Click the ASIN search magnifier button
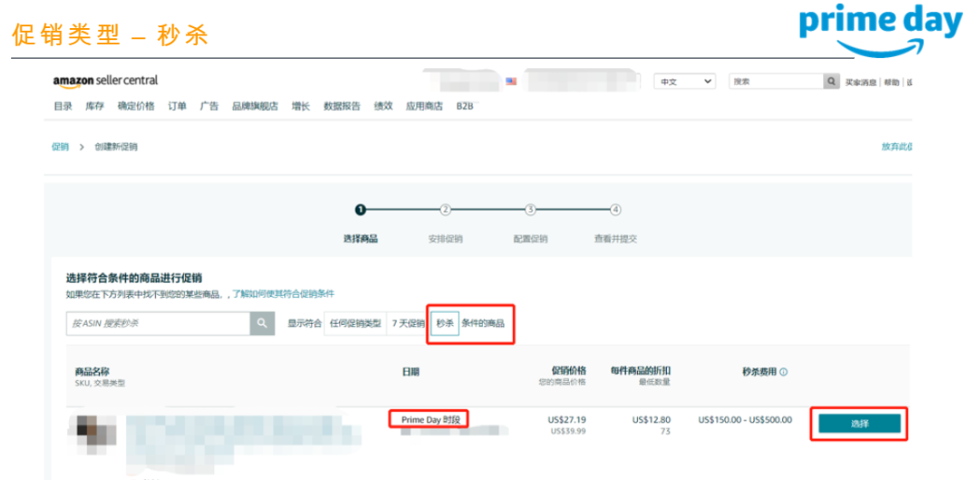The height and width of the screenshot is (480, 980). (x=262, y=323)
